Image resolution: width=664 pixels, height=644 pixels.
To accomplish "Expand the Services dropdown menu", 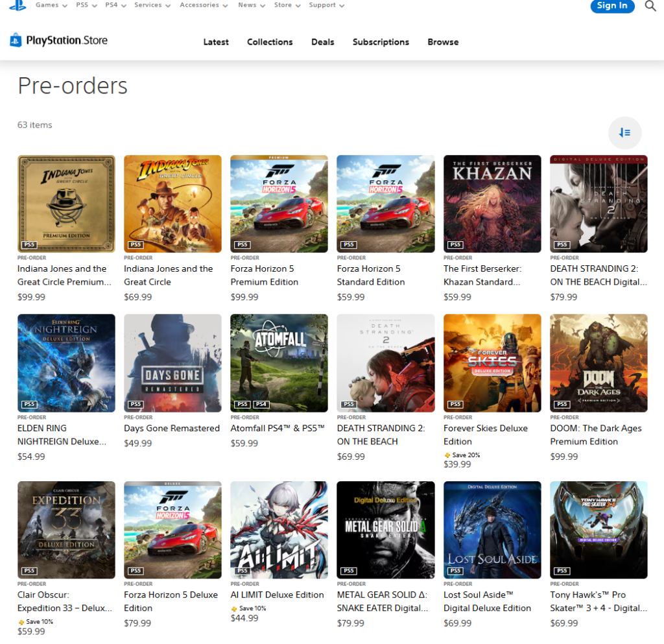I will click(x=152, y=5).
